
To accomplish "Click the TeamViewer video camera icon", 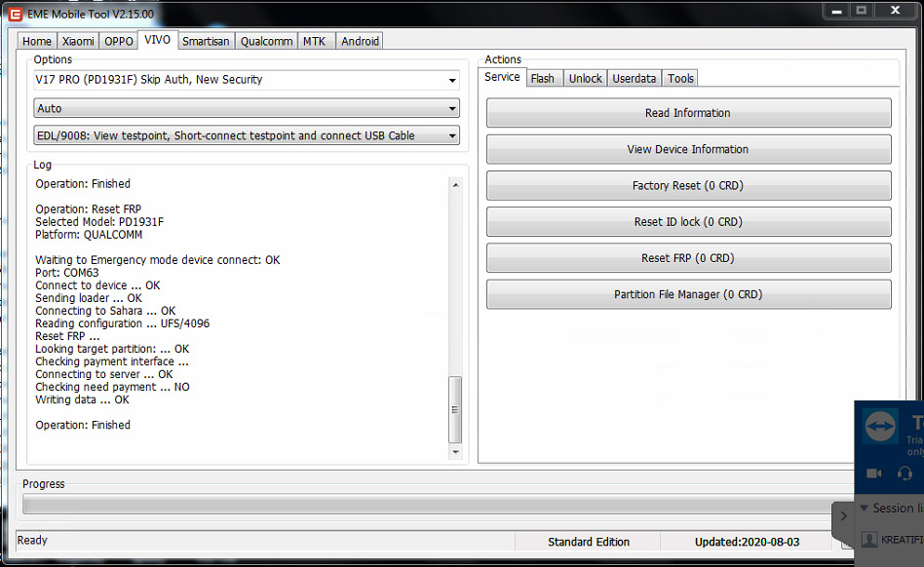I will click(x=874, y=473).
